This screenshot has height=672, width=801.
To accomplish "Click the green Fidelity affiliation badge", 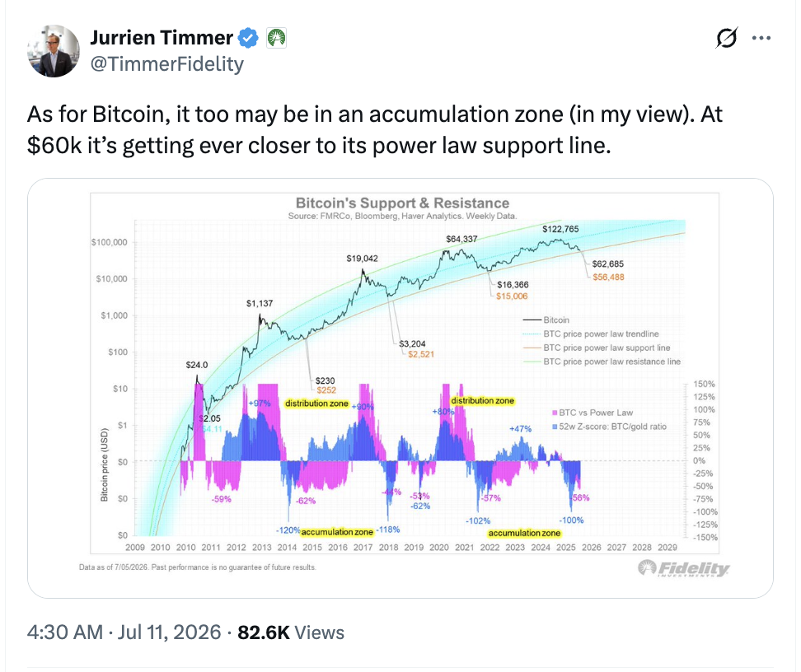I will click(x=276, y=39).
